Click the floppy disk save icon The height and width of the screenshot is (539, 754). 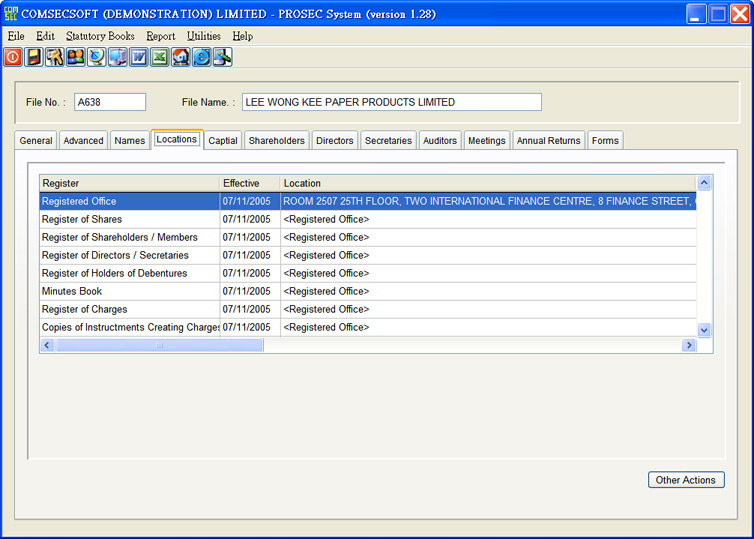(x=34, y=57)
